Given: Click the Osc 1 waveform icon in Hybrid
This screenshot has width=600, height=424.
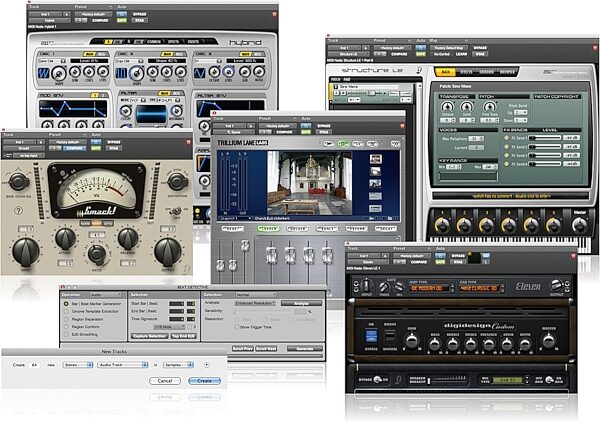Looking at the screenshot, I should pos(44,73).
